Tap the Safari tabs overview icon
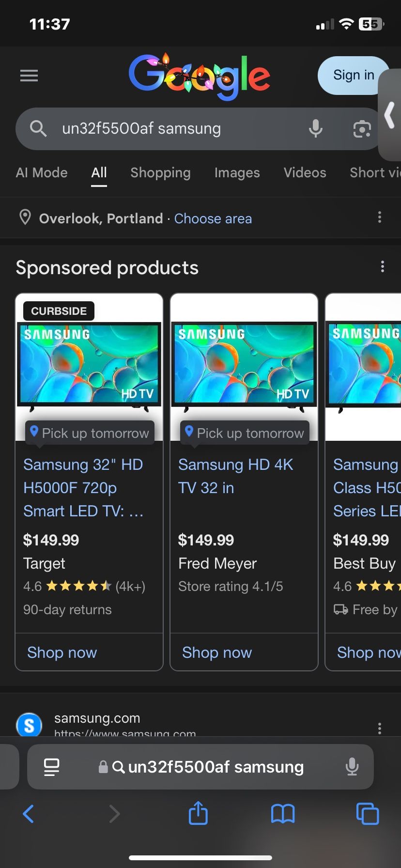This screenshot has width=401, height=868. (x=368, y=814)
